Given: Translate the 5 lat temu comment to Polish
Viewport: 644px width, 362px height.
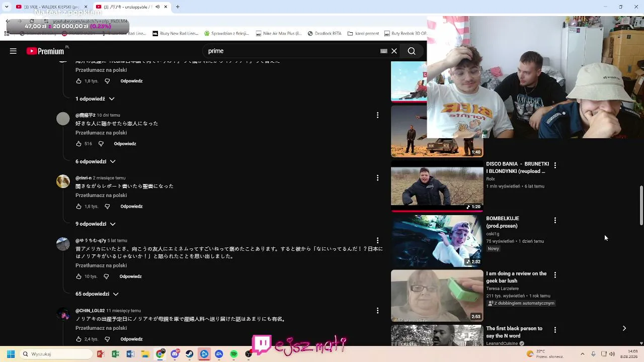Looking at the screenshot, I should (101, 265).
